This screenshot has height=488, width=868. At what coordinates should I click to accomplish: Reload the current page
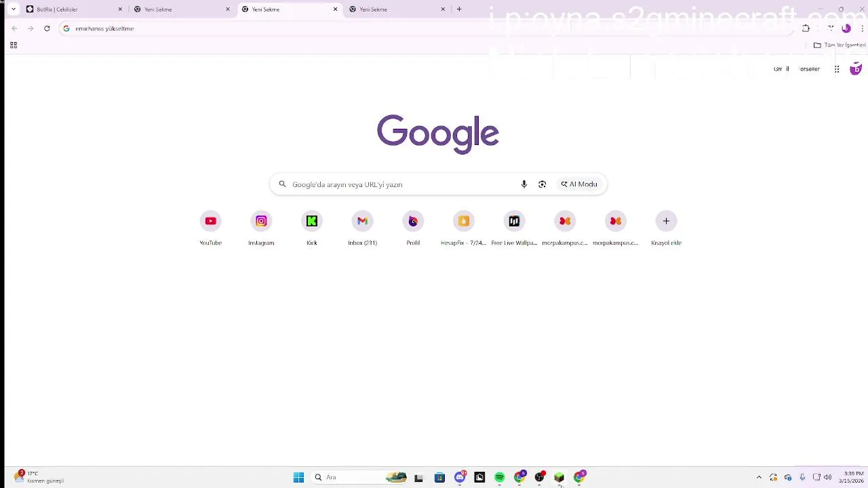pyautogui.click(x=47, y=28)
